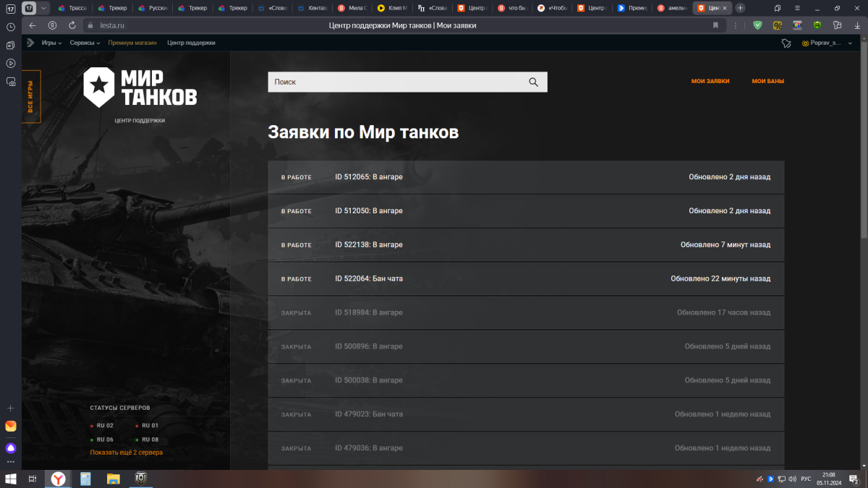Click the green shield protection icon
Viewport: 868px width, 488px height.
(x=757, y=25)
